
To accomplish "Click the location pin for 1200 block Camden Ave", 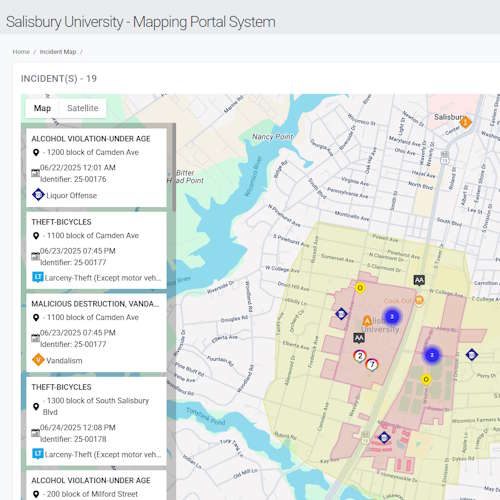I will pyautogui.click(x=36, y=153).
